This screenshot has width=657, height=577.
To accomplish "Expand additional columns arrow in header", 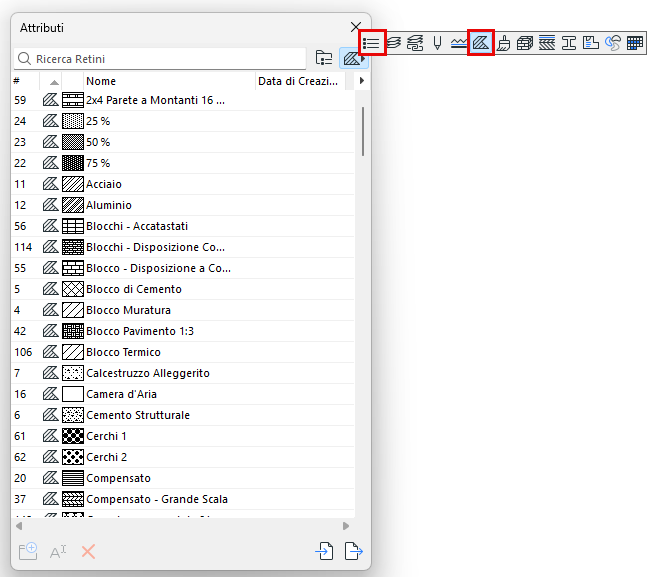I will pyautogui.click(x=362, y=80).
